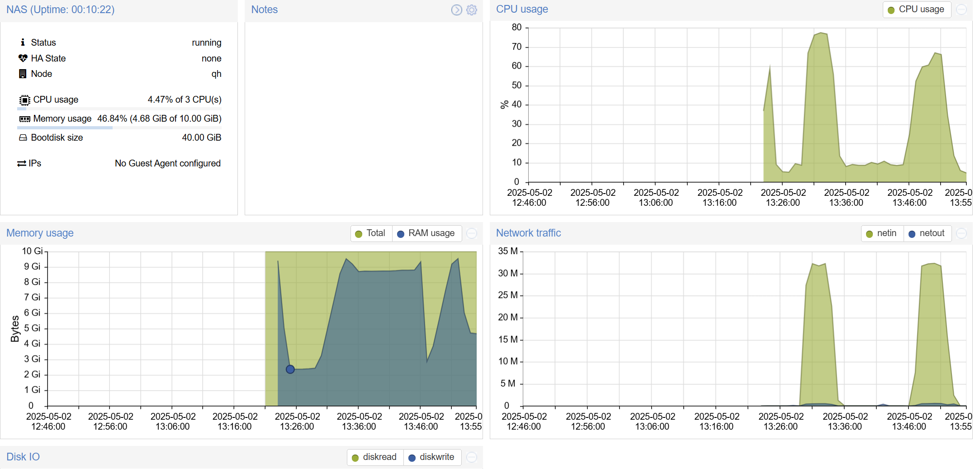This screenshot has width=980, height=469.
Task: Click the '%' axis title on CPU chart
Action: click(x=504, y=105)
